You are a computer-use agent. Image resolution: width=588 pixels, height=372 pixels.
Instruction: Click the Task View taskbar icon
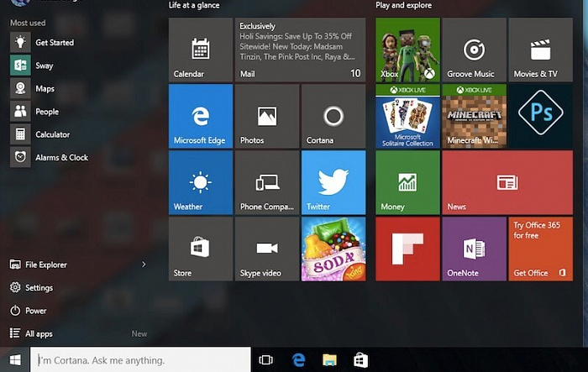[266, 360]
